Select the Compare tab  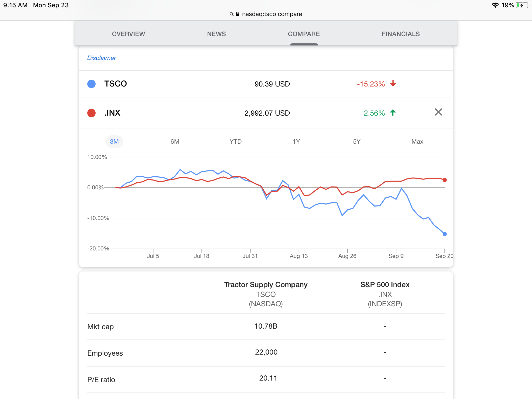click(x=304, y=34)
